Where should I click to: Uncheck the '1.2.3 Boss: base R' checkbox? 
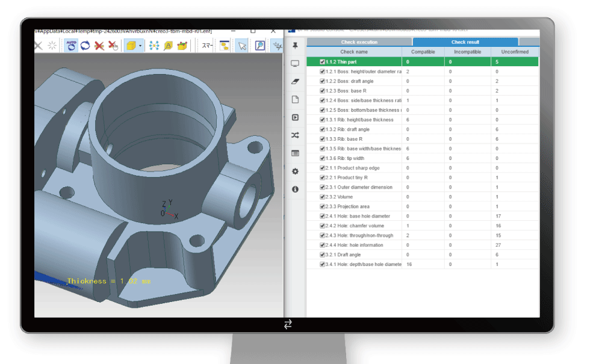tap(323, 91)
